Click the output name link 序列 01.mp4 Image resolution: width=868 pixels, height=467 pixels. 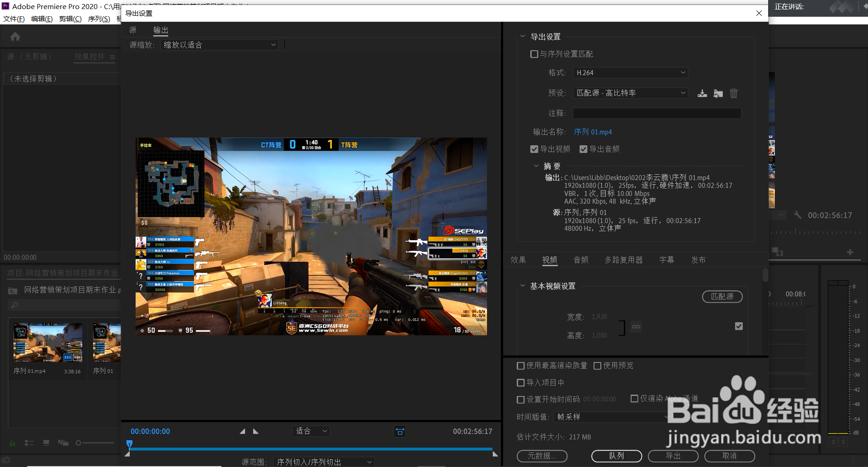(x=593, y=132)
